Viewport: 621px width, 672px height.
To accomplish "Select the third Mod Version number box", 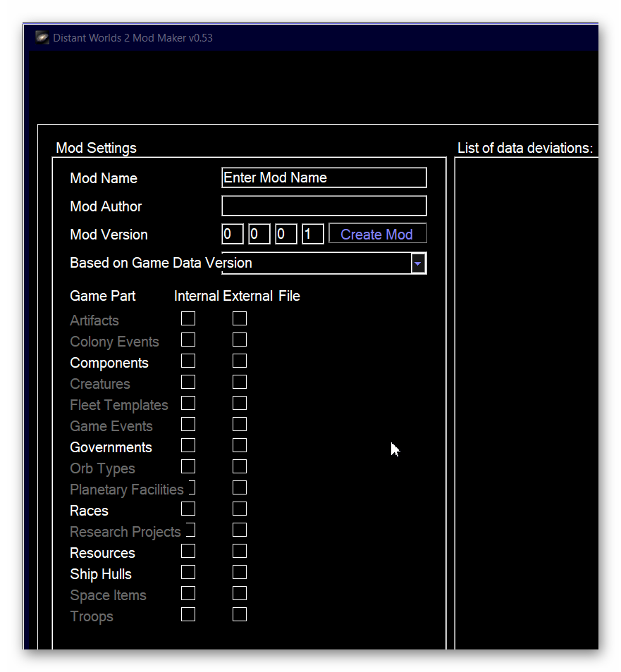I will (285, 234).
